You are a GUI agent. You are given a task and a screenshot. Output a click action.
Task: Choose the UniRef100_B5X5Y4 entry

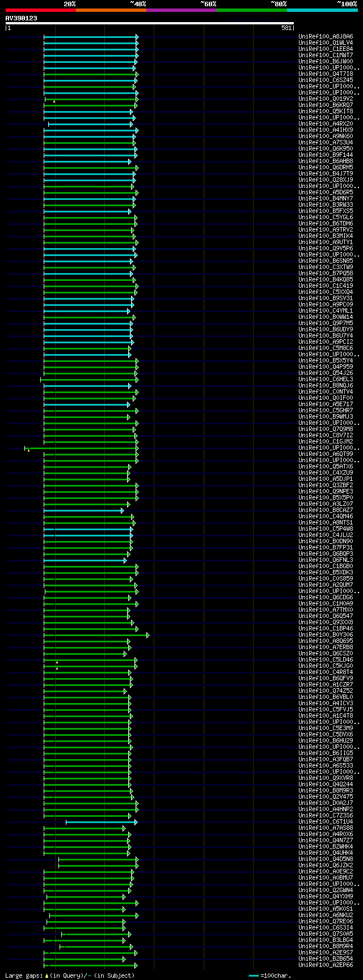326,361
